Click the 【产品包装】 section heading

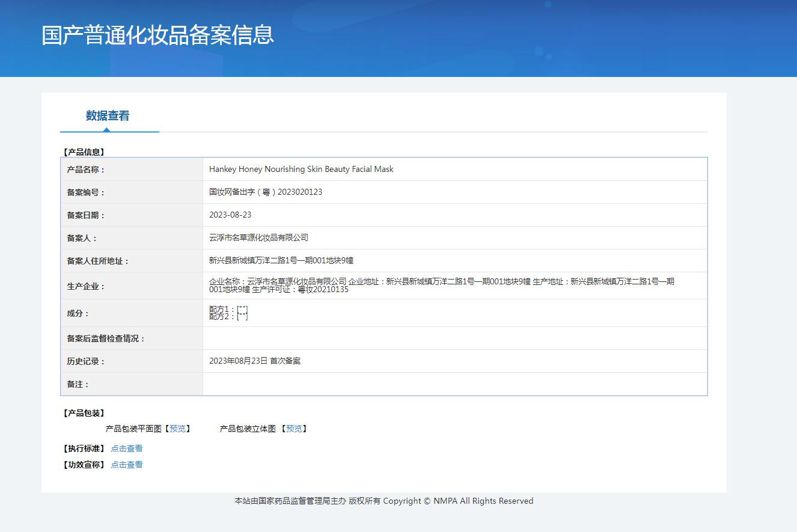(84, 413)
